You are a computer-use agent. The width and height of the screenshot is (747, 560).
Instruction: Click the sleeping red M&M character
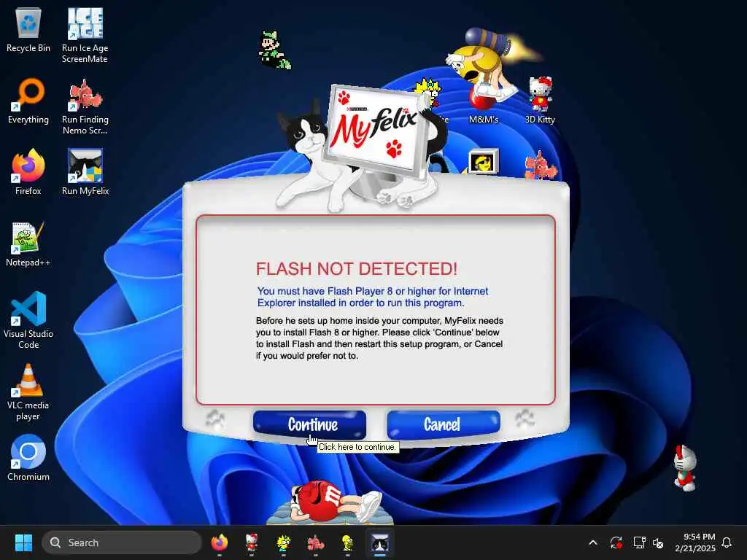pos(331,502)
